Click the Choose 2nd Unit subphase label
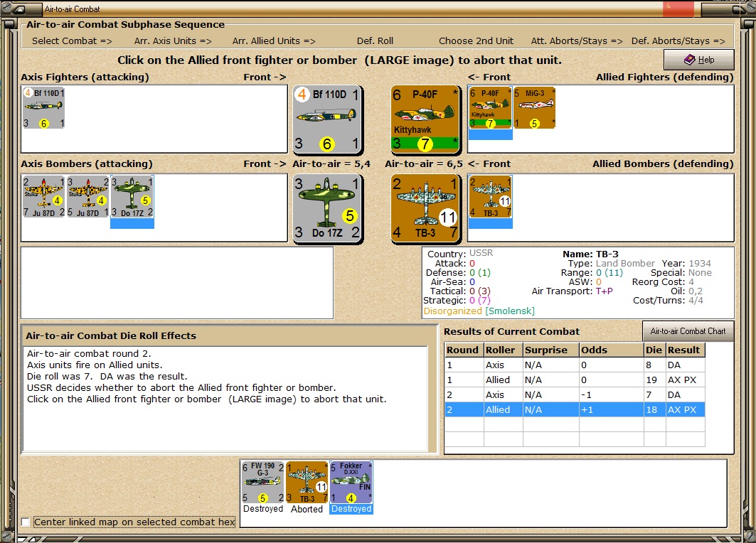756x543 pixels. (x=476, y=41)
